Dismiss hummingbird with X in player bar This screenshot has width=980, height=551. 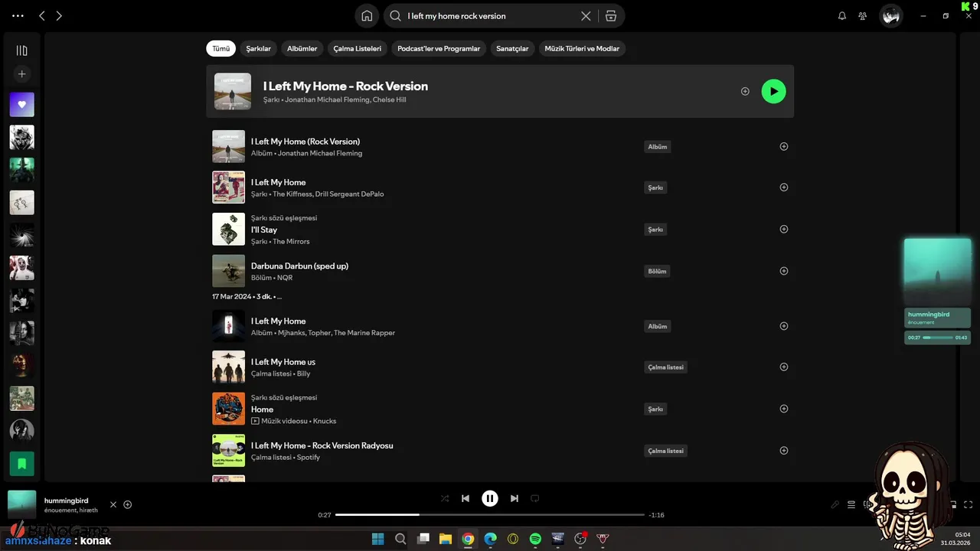(113, 504)
